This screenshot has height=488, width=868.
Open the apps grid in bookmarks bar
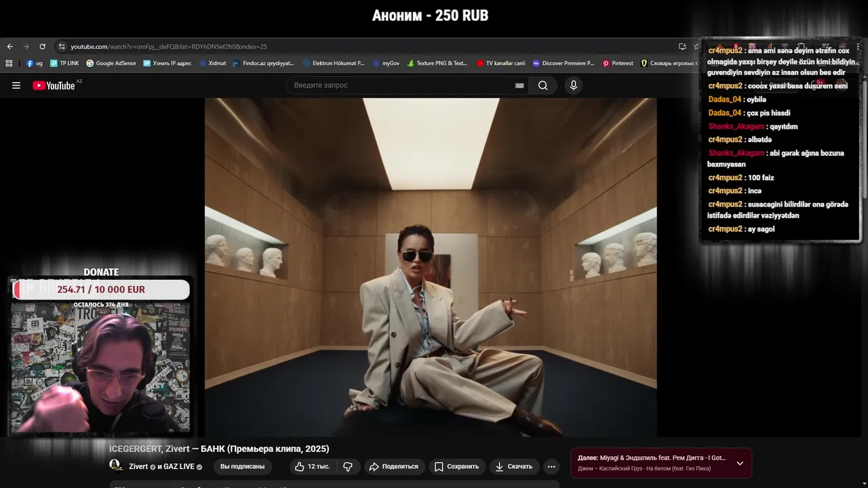pyautogui.click(x=9, y=63)
